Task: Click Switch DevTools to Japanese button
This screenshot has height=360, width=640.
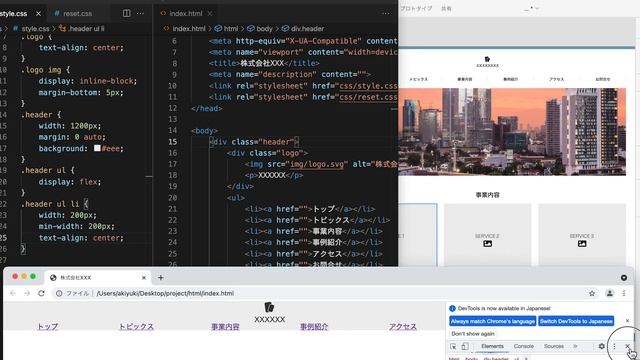Action: (576, 321)
